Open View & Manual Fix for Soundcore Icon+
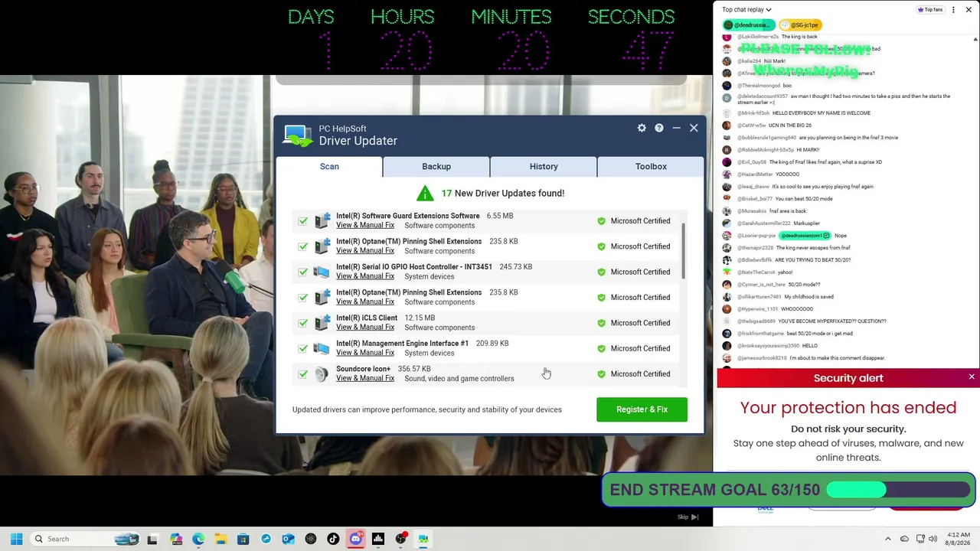Image resolution: width=980 pixels, height=551 pixels. [365, 378]
